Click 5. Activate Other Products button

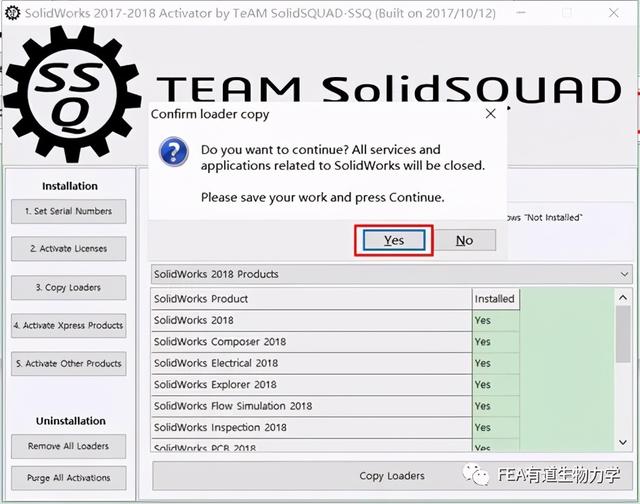click(69, 364)
